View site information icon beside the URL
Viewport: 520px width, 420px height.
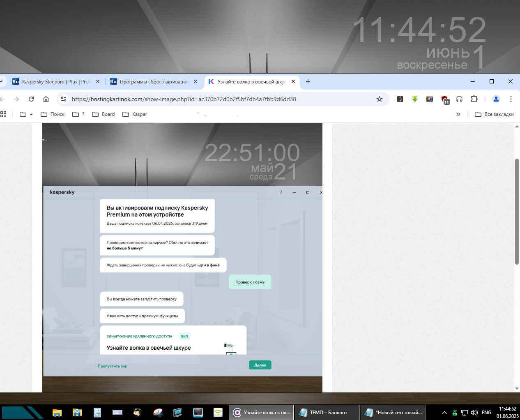tap(64, 99)
